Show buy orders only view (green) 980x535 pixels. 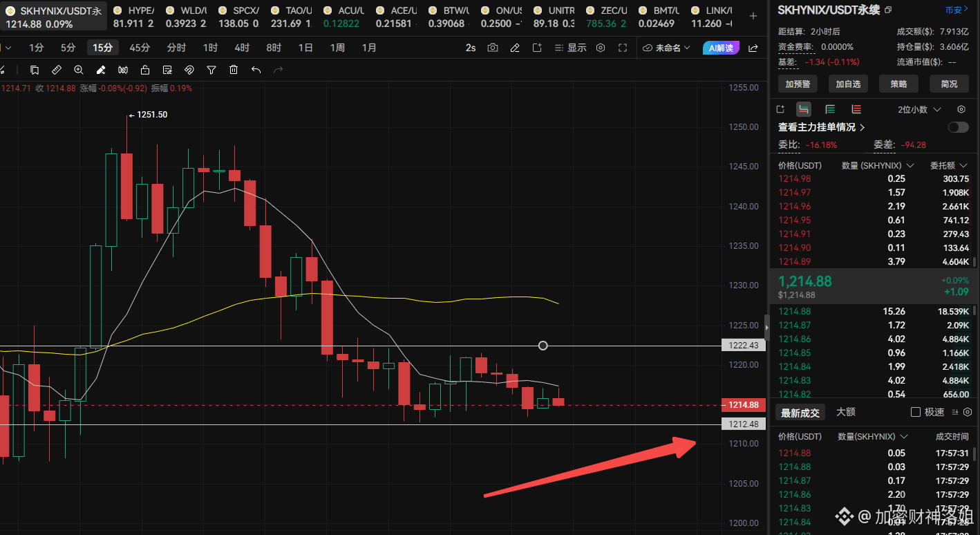[830, 109]
